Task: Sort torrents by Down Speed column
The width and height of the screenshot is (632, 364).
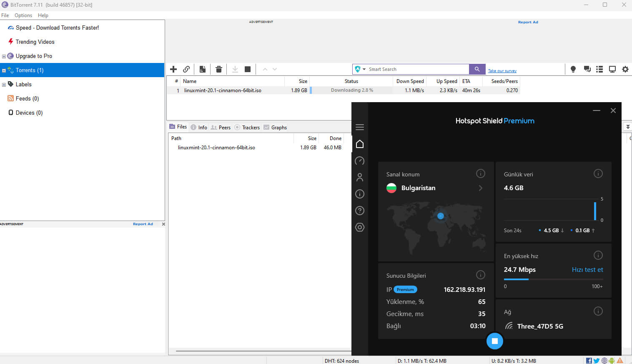Action: coord(410,81)
